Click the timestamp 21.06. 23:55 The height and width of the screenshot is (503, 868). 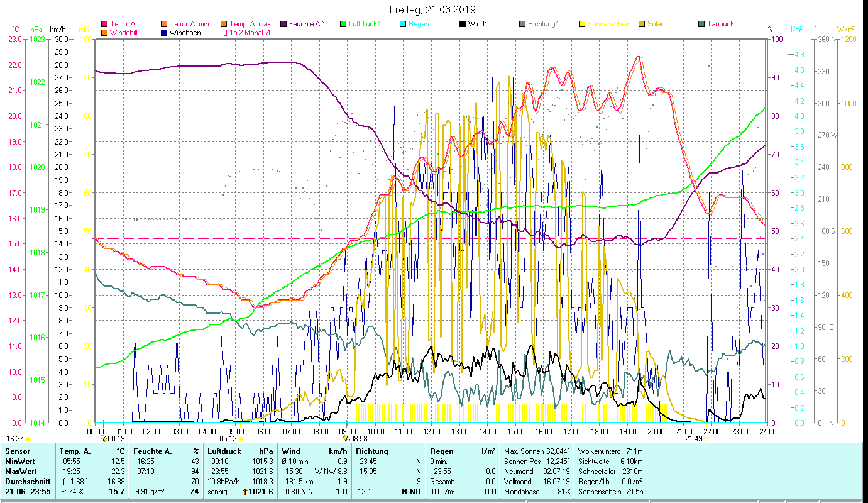(x=29, y=492)
